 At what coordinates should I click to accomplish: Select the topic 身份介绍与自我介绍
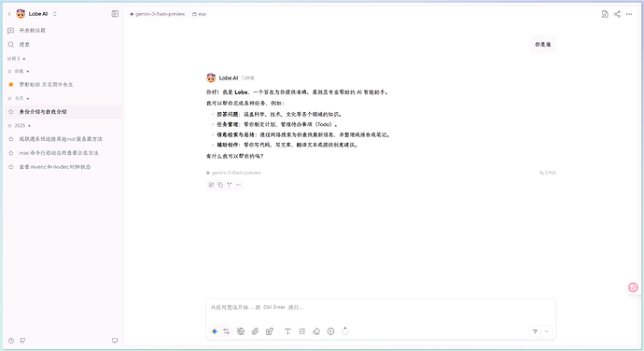pyautogui.click(x=63, y=112)
